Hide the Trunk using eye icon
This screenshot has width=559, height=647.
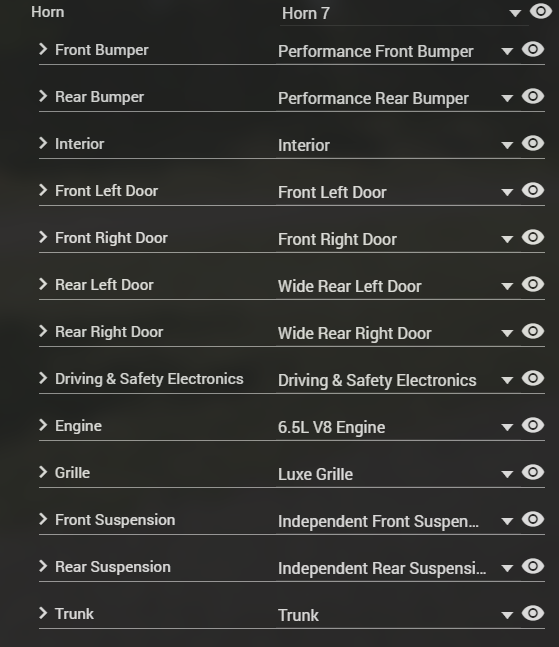click(x=533, y=613)
